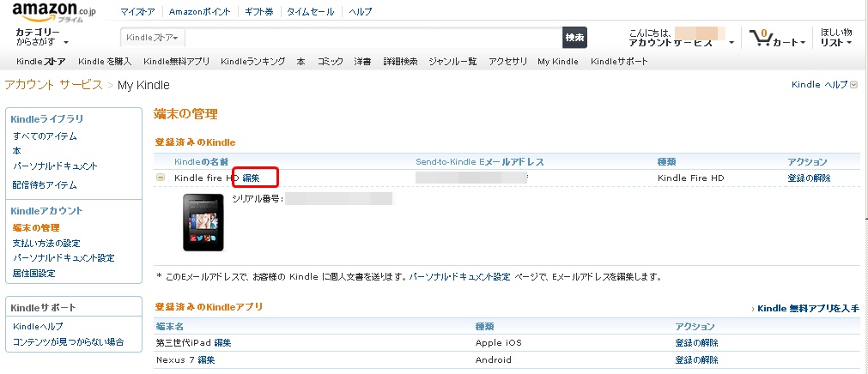
Task: Open ジャンル一覧 menu item
Action: pos(452,62)
